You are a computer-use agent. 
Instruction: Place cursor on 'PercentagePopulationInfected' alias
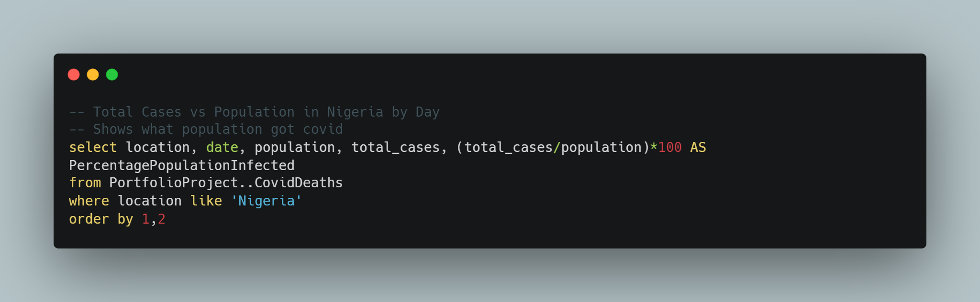point(182,165)
